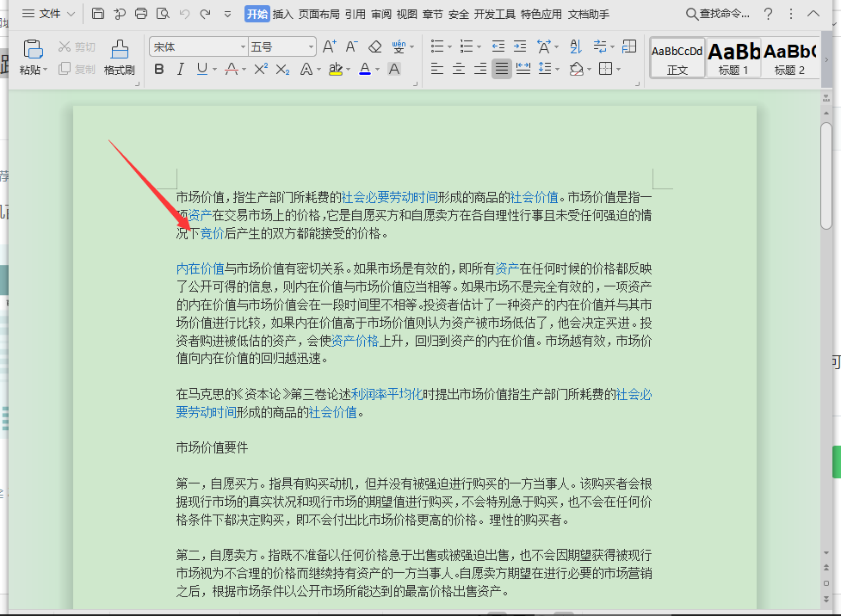Decrease paragraph indent
Screen dimensions: 841x616
click(x=498, y=46)
